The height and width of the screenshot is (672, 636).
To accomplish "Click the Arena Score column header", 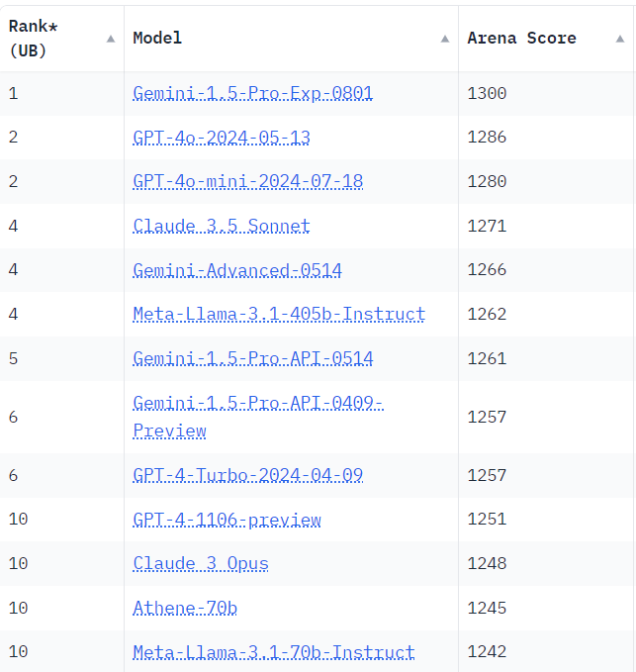I will coord(546,39).
